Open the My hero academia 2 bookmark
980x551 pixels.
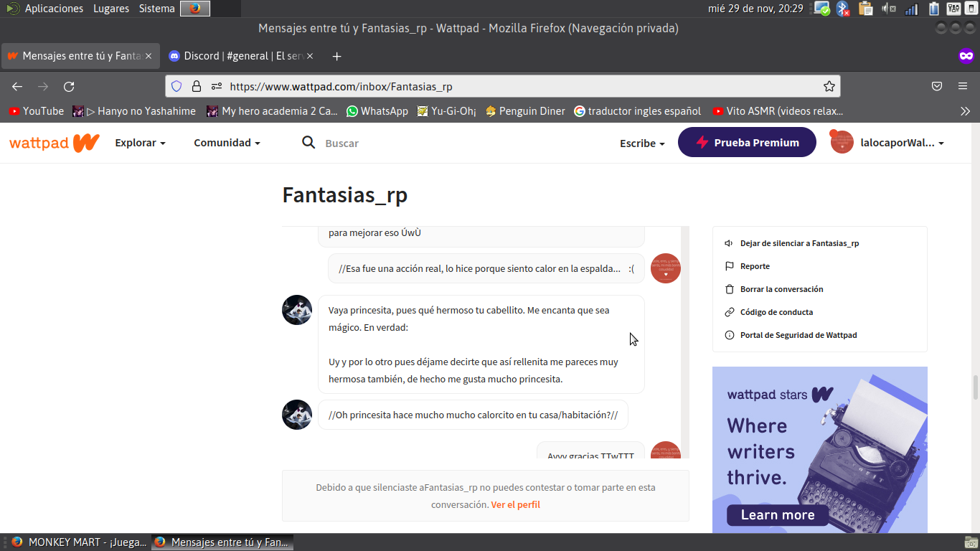click(x=272, y=111)
